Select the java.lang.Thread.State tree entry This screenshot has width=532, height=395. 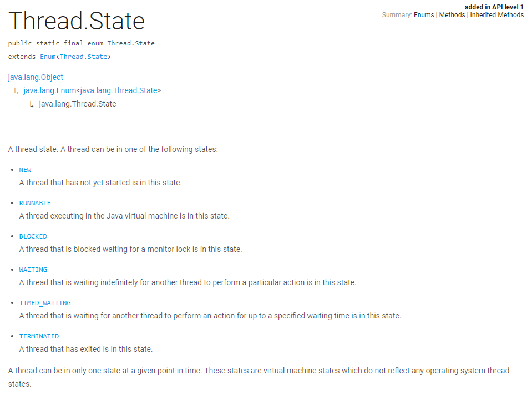pos(77,104)
